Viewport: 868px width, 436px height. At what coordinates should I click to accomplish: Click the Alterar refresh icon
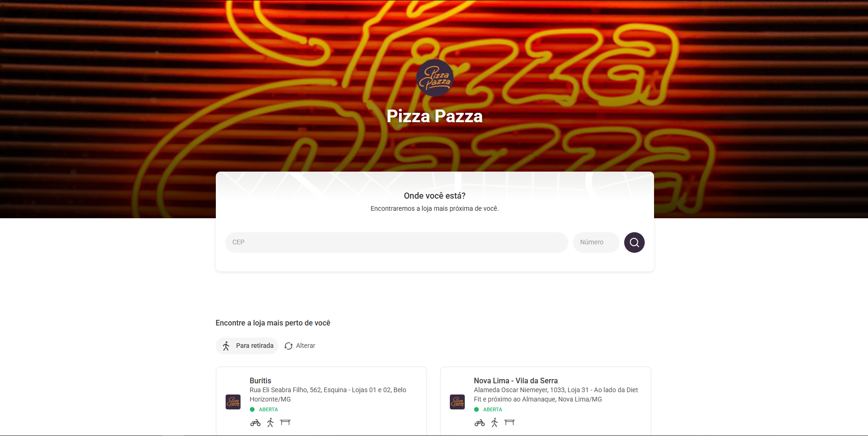click(289, 346)
